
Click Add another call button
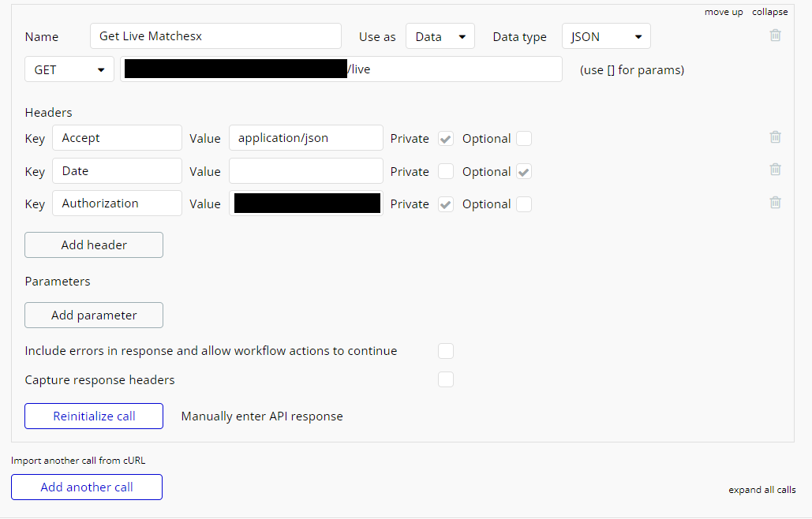[x=87, y=487]
